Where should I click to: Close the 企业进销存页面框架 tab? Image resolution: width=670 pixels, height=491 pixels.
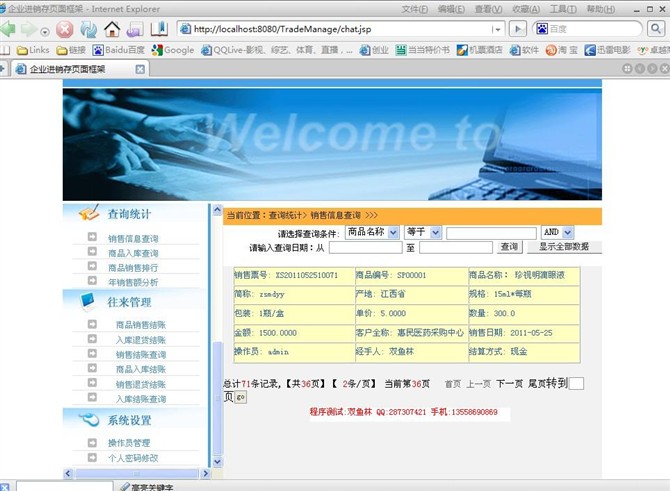point(140,69)
